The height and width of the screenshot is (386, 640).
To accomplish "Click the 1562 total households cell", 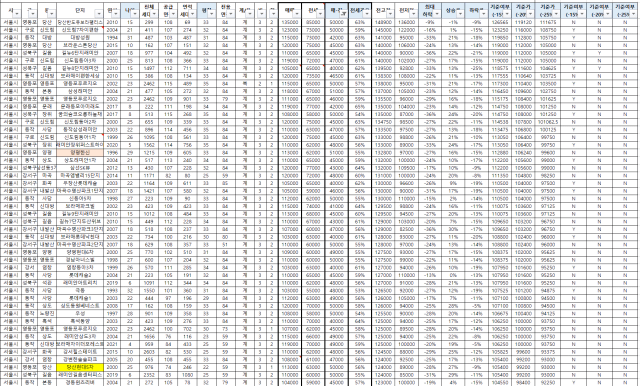I will click(x=149, y=145).
